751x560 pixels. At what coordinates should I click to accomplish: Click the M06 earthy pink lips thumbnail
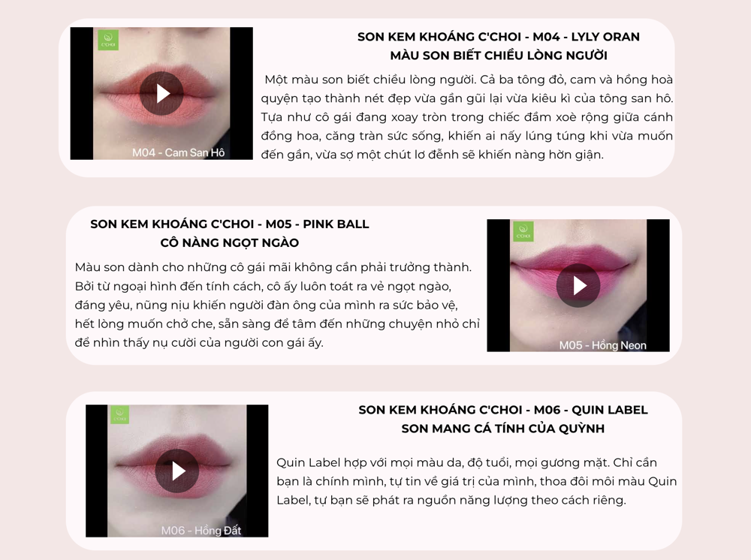click(x=176, y=471)
